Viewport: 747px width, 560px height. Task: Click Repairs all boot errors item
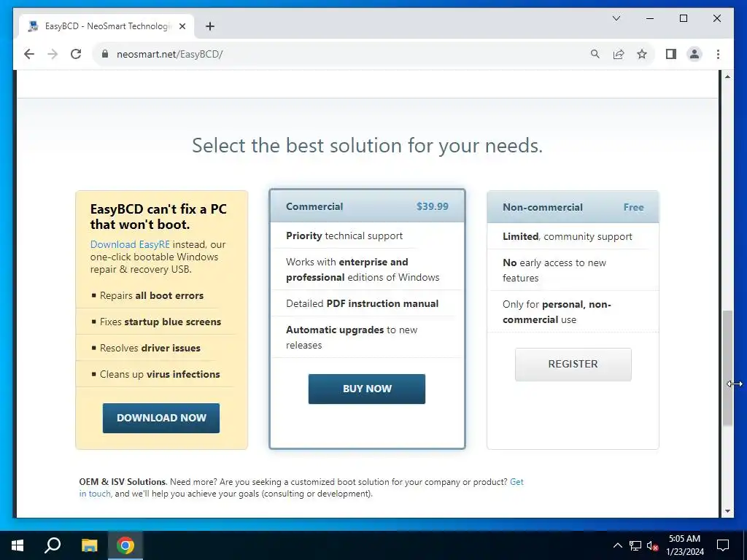(152, 296)
